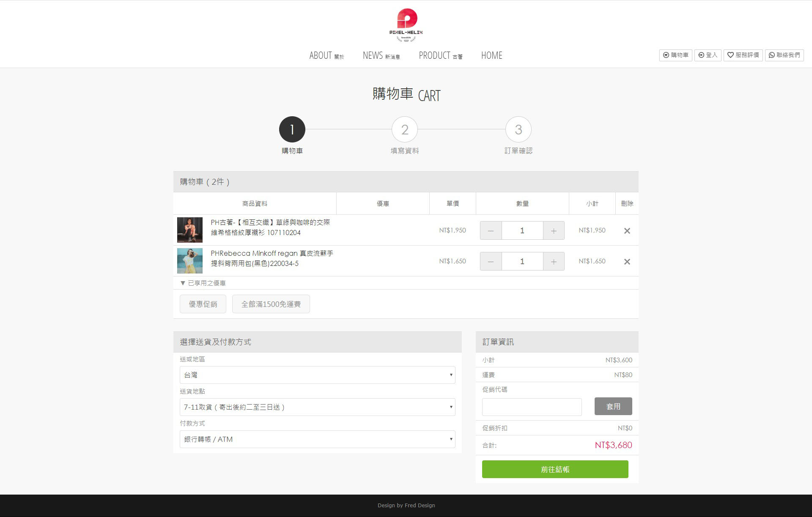
Task: Focus the 促銷代碼 promo code field
Action: [x=532, y=407]
